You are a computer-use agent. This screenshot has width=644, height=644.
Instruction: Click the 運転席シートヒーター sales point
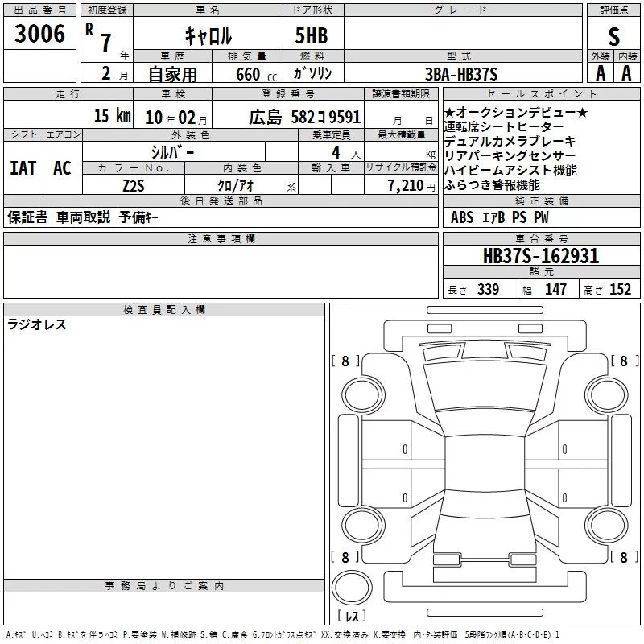tap(504, 126)
